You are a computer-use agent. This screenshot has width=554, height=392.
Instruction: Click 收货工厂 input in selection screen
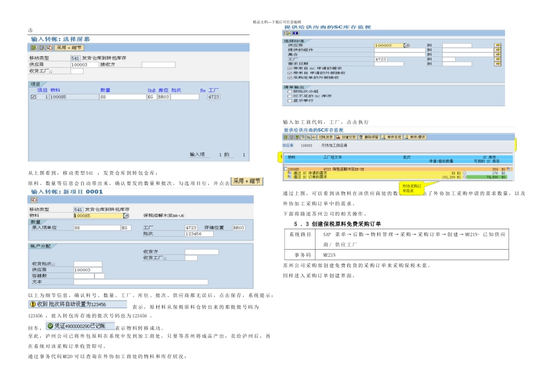pyautogui.click(x=76, y=71)
